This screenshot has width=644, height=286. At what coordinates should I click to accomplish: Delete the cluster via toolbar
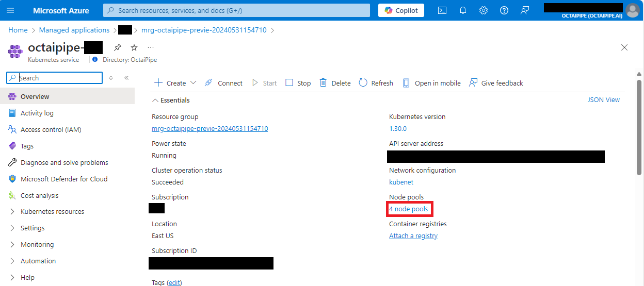click(x=335, y=83)
